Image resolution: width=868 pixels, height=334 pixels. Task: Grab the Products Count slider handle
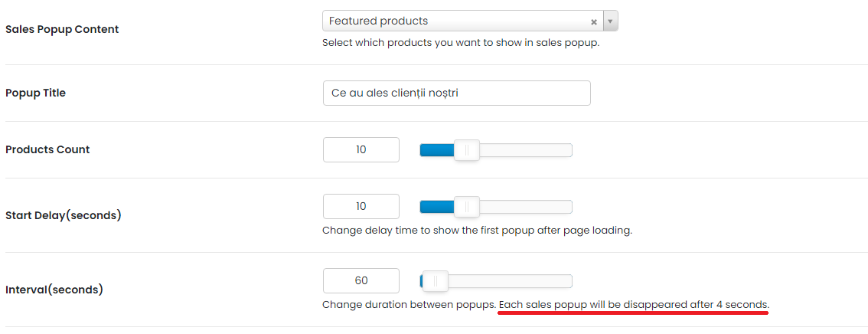(x=467, y=149)
